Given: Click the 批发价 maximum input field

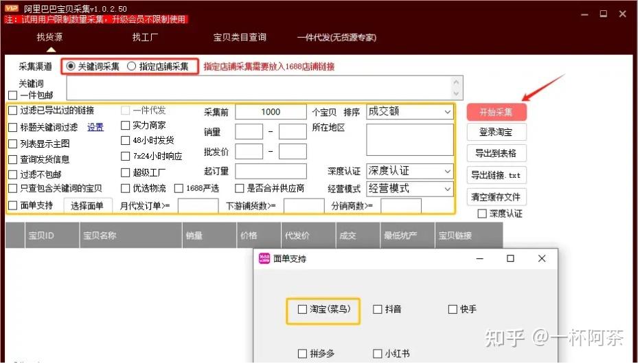Looking at the screenshot, I should coord(293,151).
